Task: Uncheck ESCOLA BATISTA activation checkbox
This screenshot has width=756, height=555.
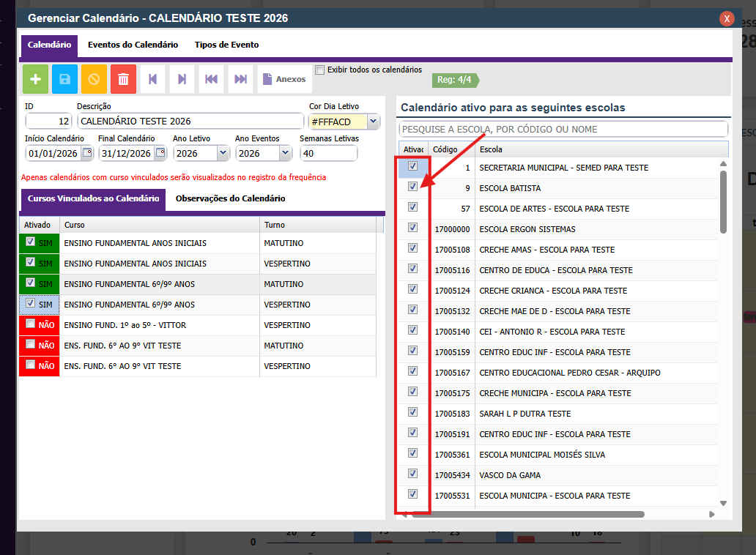Action: pos(412,187)
